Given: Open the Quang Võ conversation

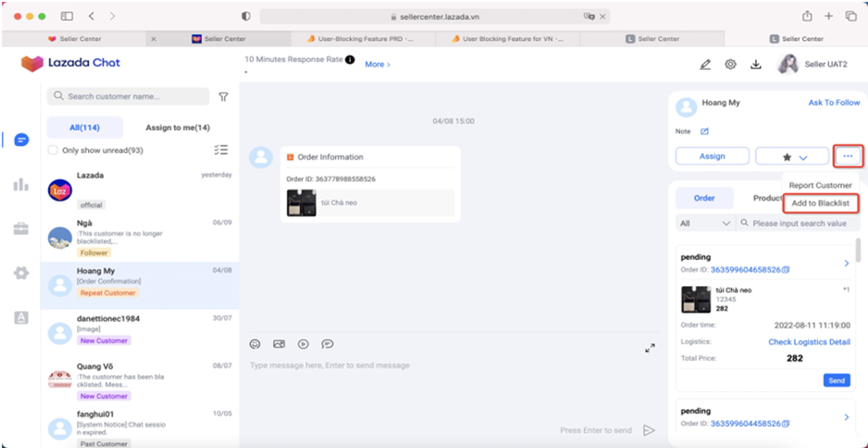Looking at the screenshot, I should (x=140, y=380).
